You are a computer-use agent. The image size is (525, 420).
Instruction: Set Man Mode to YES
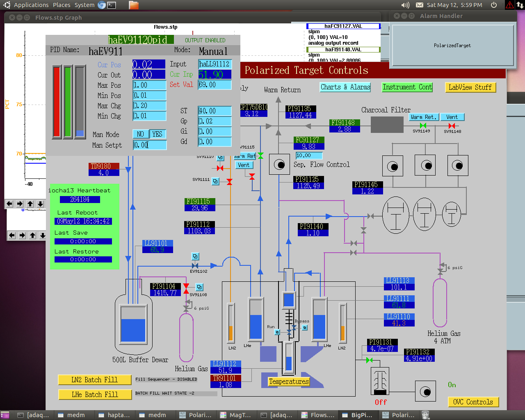click(157, 134)
